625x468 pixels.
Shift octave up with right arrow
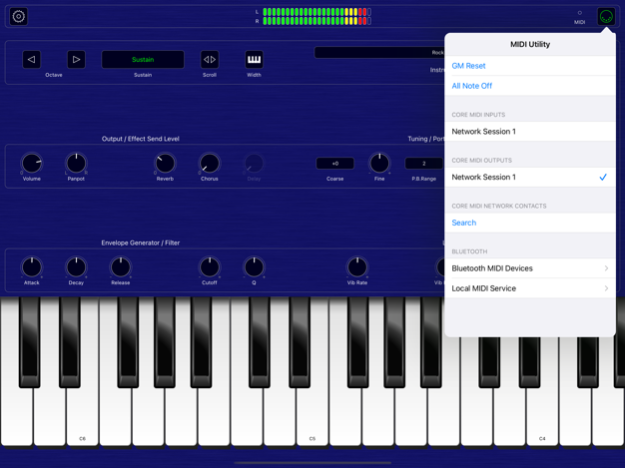pos(76,59)
